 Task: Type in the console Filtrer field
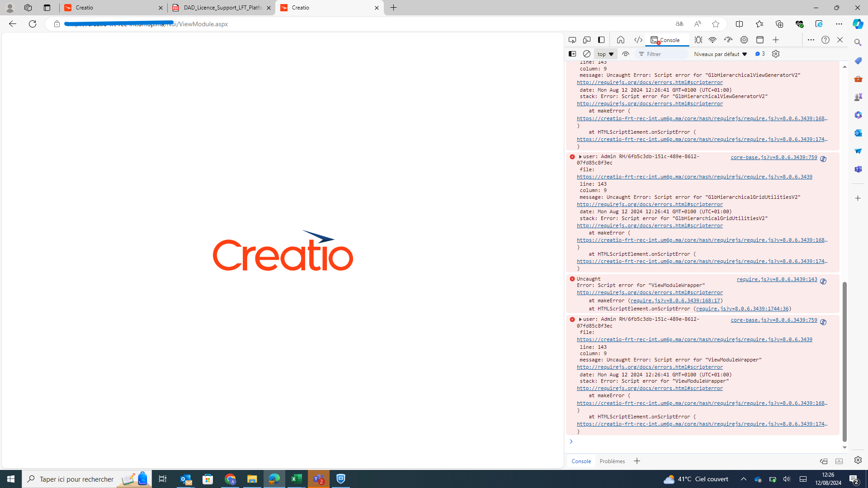click(x=662, y=54)
